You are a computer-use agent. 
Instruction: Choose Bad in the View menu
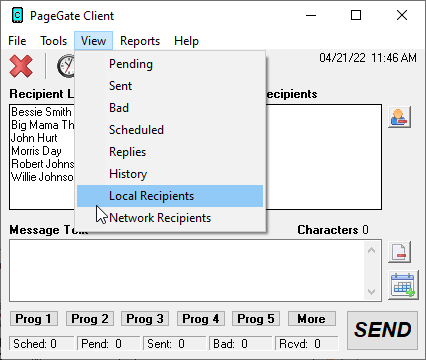(170, 108)
